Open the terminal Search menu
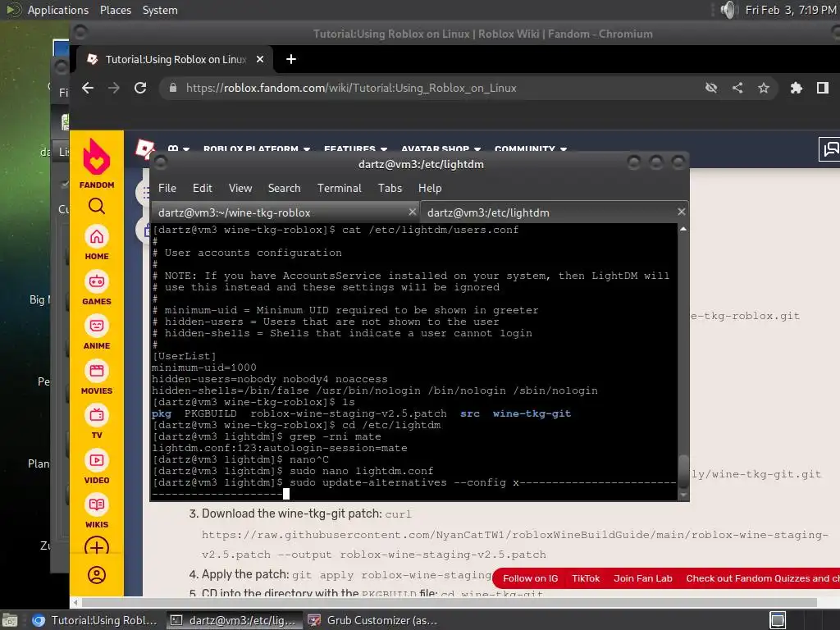 click(x=284, y=188)
